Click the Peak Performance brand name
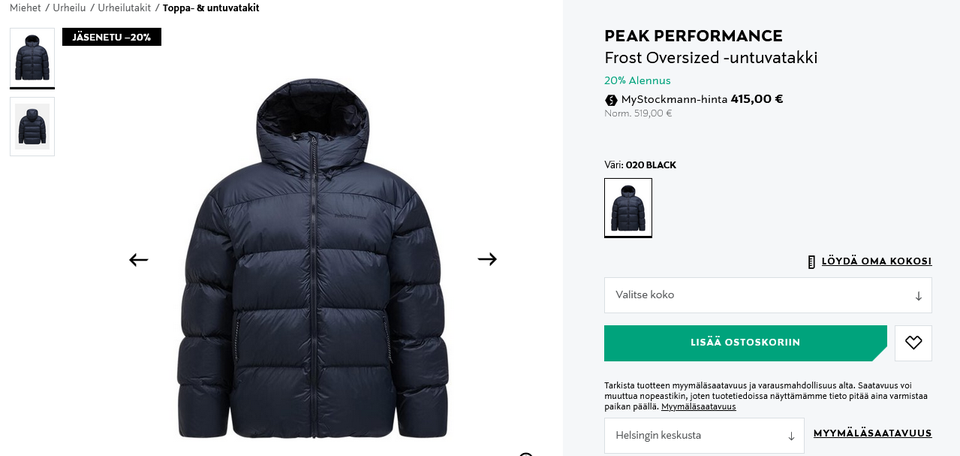This screenshot has height=456, width=960. click(693, 36)
